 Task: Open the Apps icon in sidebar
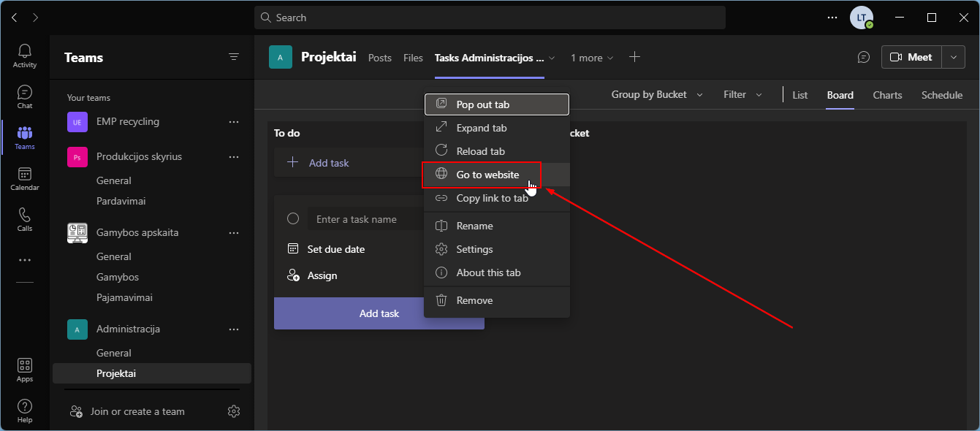tap(24, 369)
